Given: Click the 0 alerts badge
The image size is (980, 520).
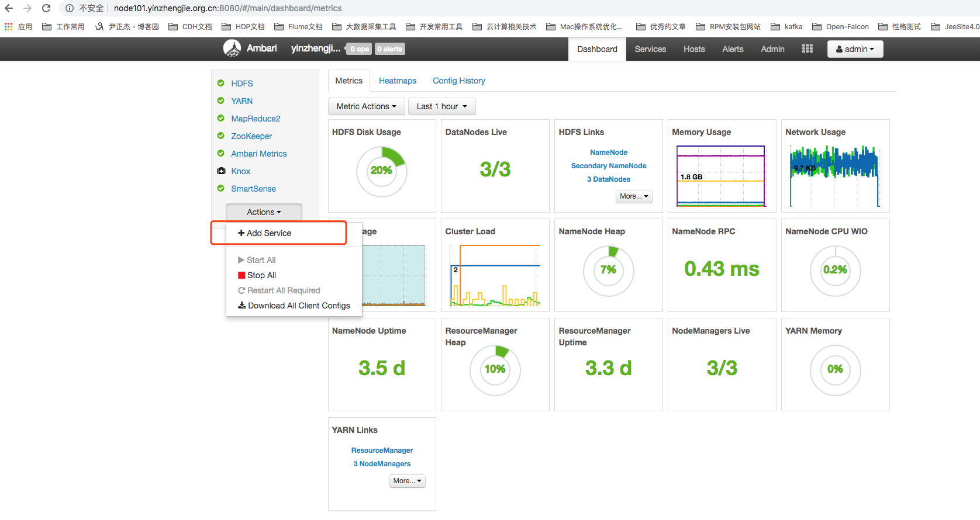Looking at the screenshot, I should (389, 49).
